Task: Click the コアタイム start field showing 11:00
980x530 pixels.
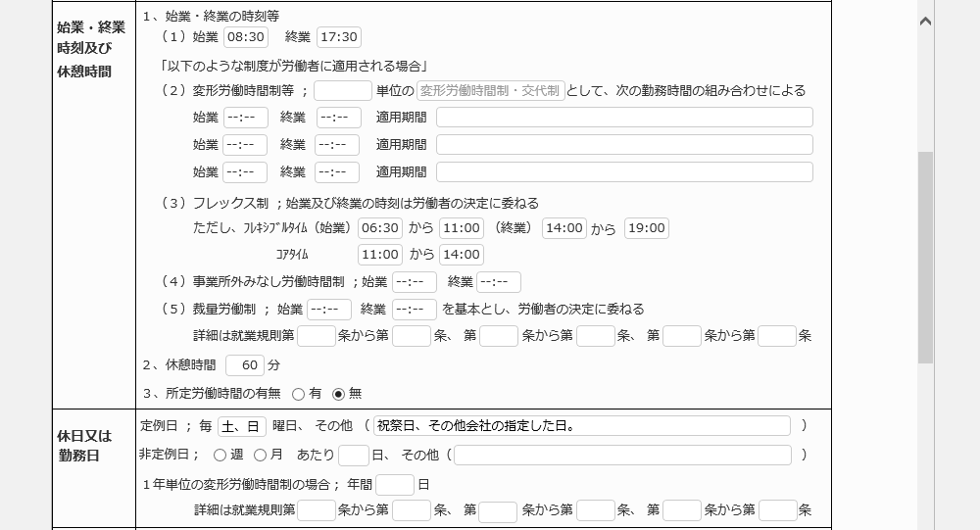Action: pos(380,255)
